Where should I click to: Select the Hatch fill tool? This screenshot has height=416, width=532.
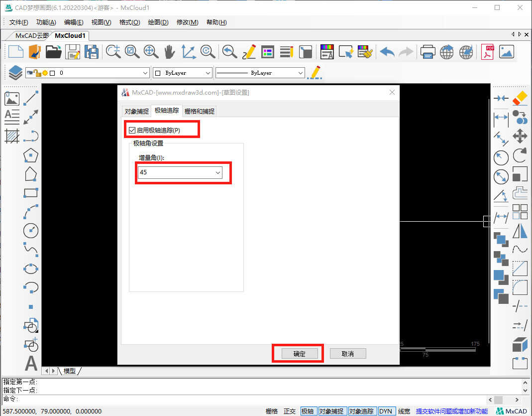tap(12, 136)
